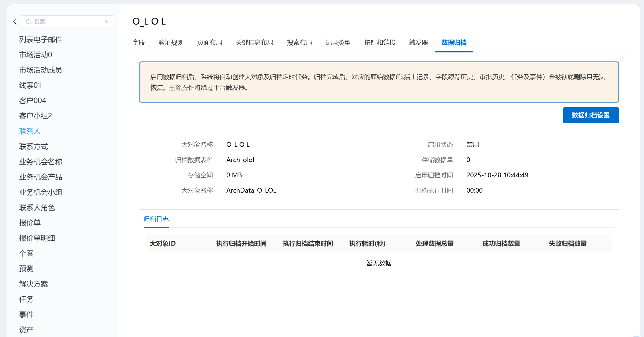
Task: Open 业务机会产品 object entry
Action: tap(40, 177)
